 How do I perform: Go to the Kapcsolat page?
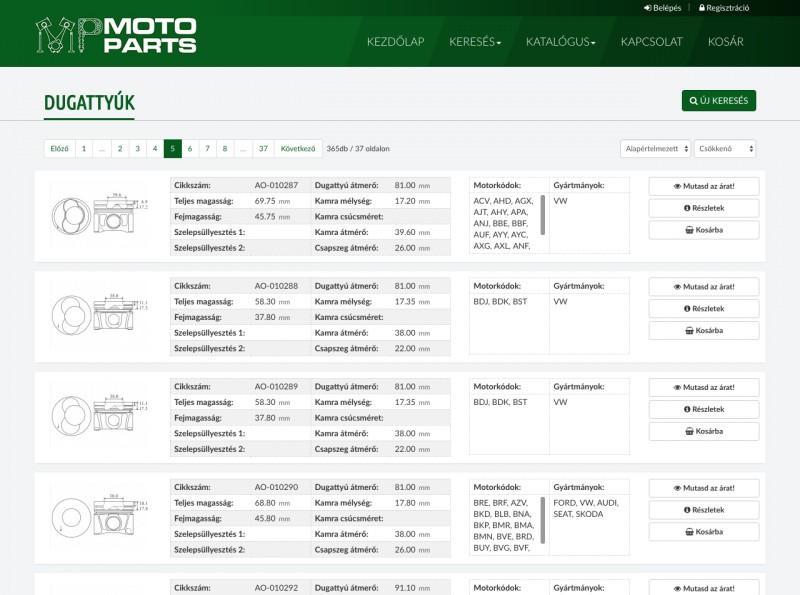coord(651,42)
